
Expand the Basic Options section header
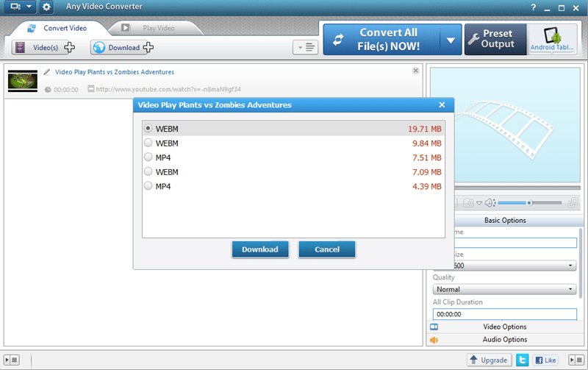coord(505,221)
